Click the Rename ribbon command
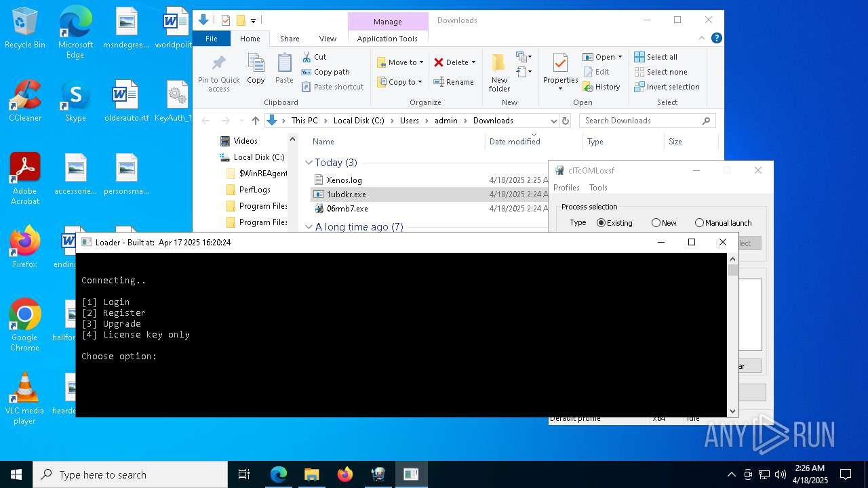Image resolution: width=868 pixels, height=488 pixels. pos(454,82)
